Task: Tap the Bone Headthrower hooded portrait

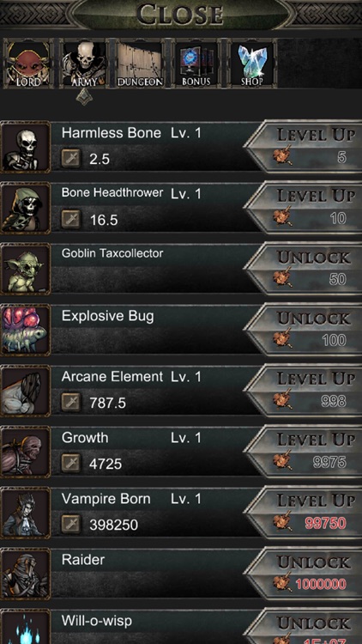Action: point(26,209)
